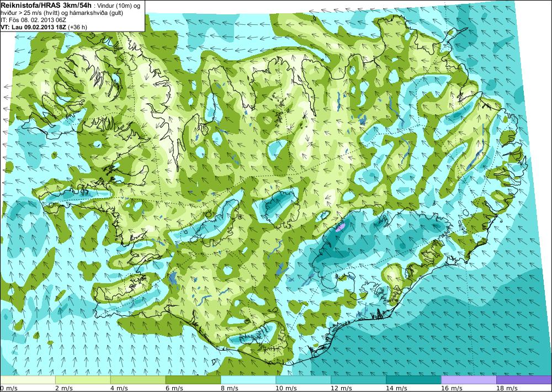
Task: Click the dark purple 18+ m/s legend swatch
Action: coord(524,380)
